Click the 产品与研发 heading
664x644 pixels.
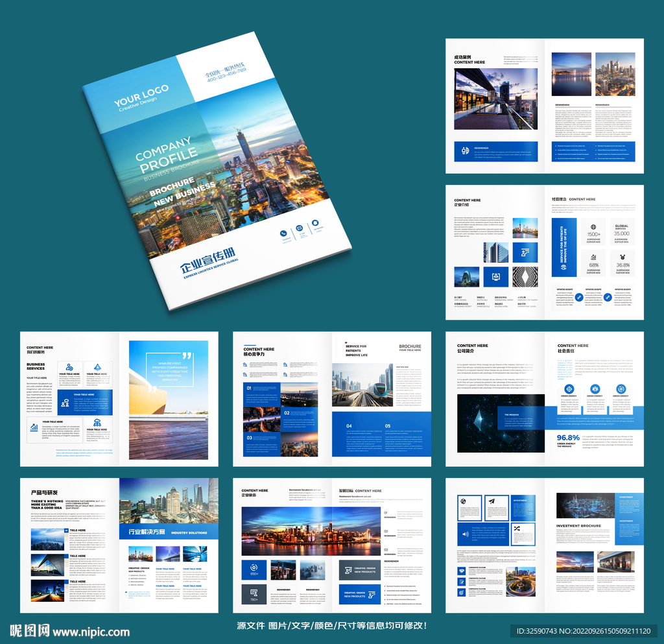pyautogui.click(x=44, y=492)
